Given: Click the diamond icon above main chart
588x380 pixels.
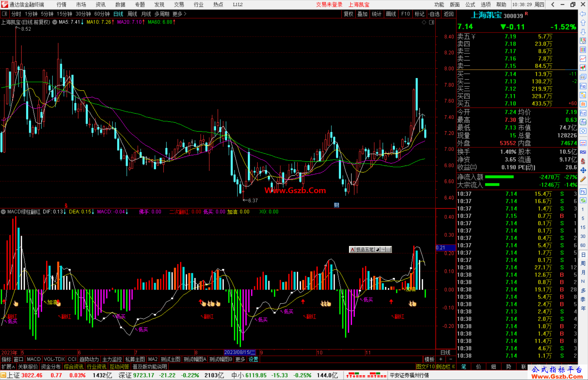Looking at the screenshot, I should [424, 22].
